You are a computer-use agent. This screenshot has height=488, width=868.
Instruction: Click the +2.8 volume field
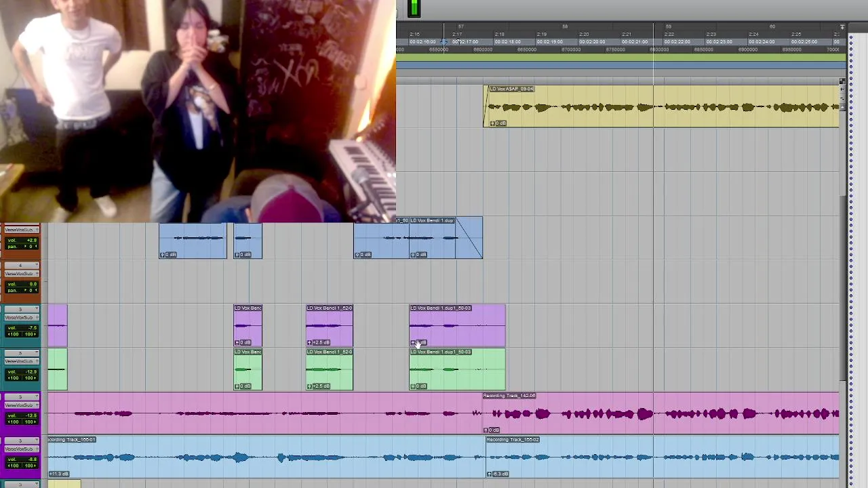(22, 241)
